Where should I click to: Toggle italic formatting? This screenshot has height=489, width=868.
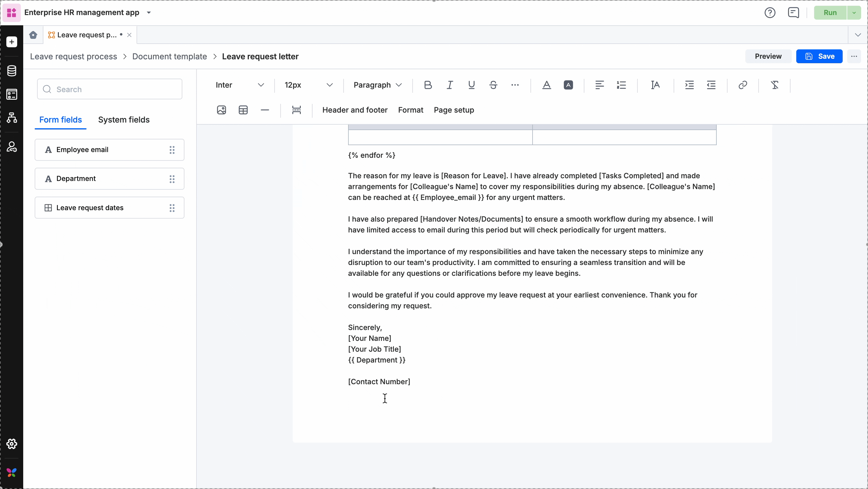pyautogui.click(x=450, y=85)
